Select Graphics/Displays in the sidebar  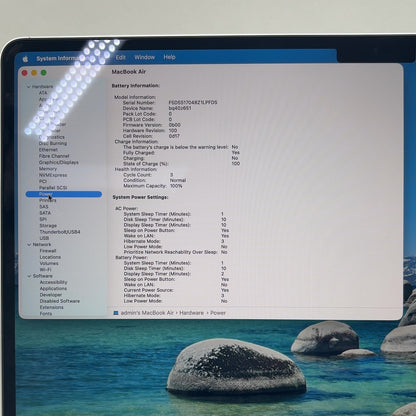pos(59,162)
